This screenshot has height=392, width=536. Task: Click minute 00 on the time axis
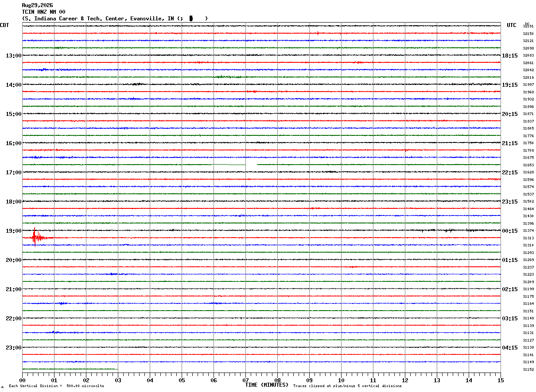(22, 380)
